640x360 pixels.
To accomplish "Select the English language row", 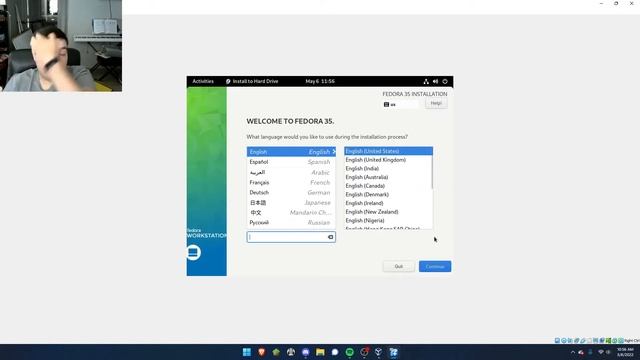I will click(291, 152).
